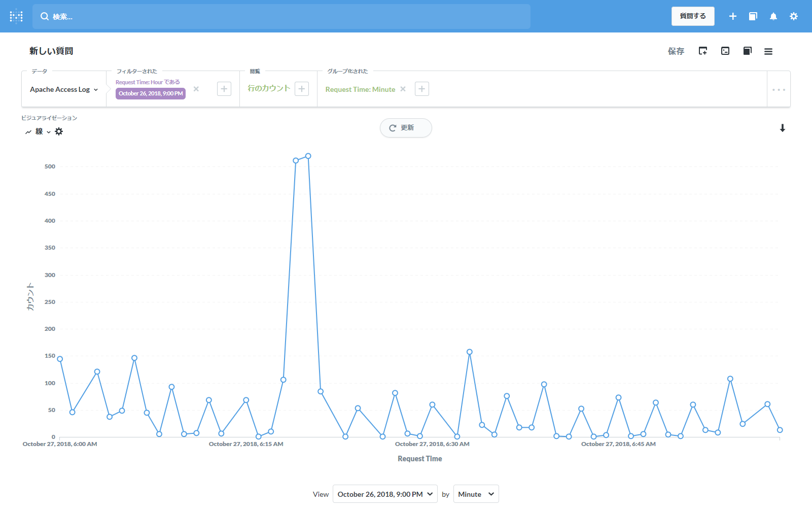Click the 行のカウント aggregation

[269, 88]
